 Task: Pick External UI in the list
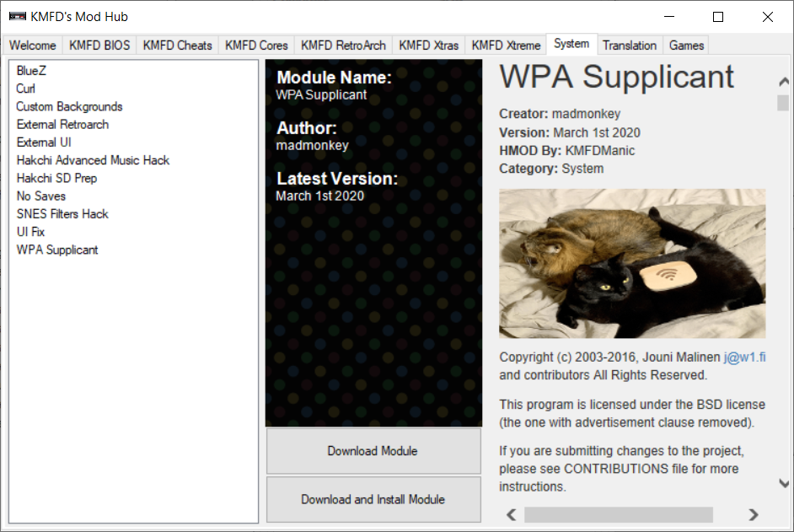tap(44, 142)
